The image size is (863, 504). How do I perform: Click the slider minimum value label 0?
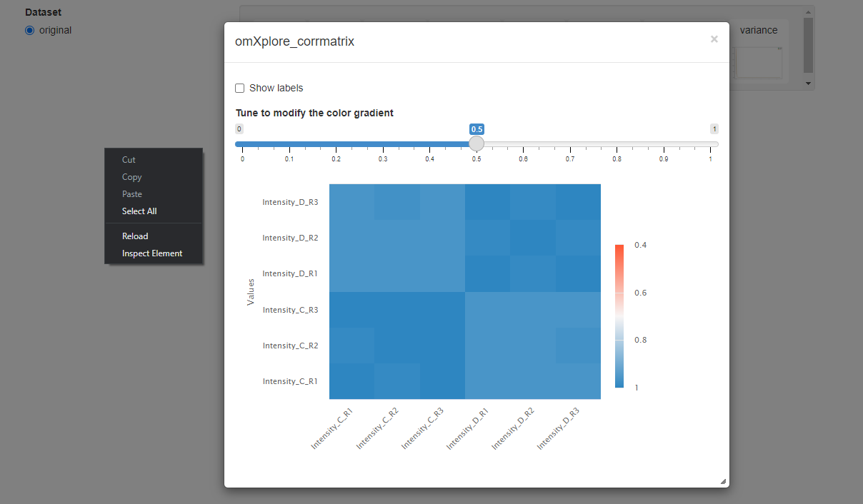pyautogui.click(x=239, y=129)
